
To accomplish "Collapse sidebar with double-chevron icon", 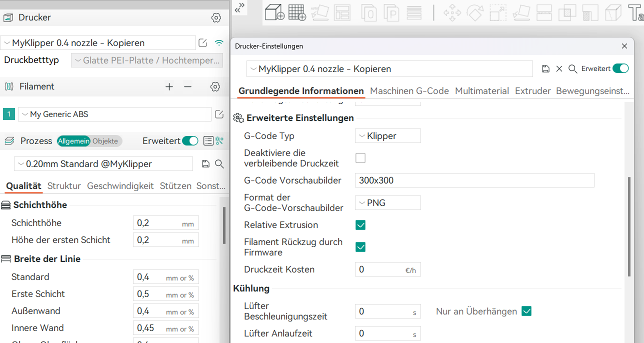I will pyautogui.click(x=240, y=7).
